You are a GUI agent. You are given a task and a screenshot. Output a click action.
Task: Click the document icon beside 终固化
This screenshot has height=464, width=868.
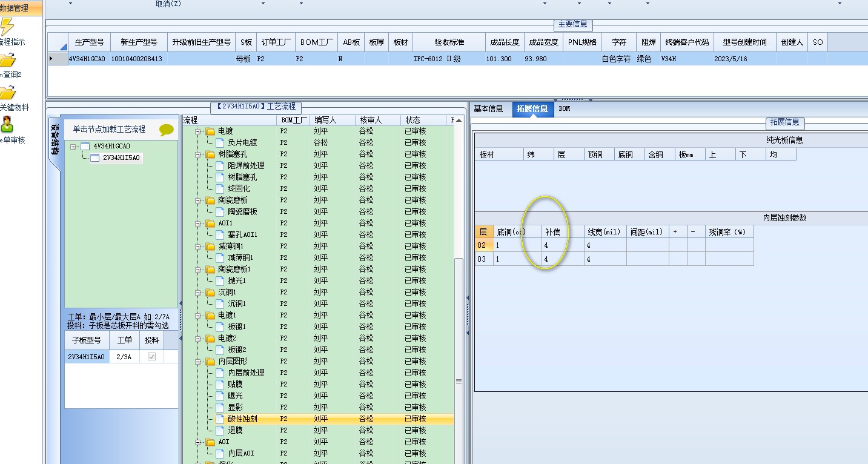(220, 189)
